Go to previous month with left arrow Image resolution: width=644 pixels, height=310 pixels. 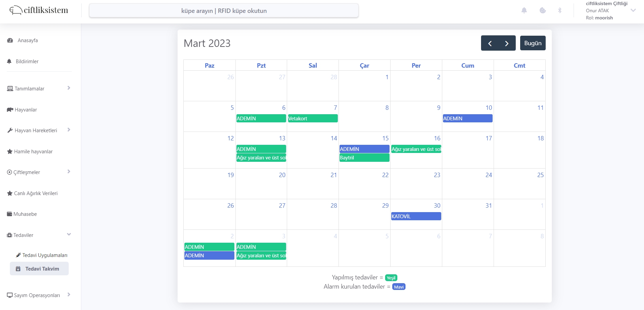coord(490,43)
